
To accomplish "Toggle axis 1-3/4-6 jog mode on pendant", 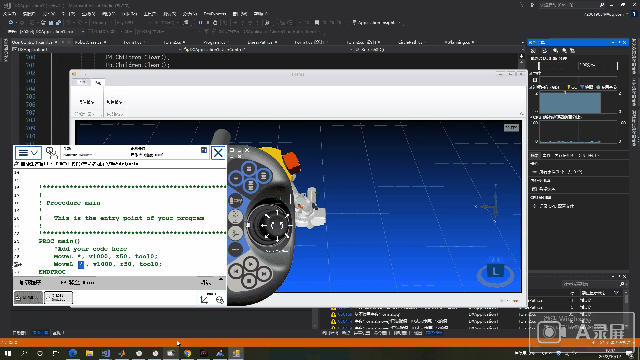I will (x=235, y=233).
